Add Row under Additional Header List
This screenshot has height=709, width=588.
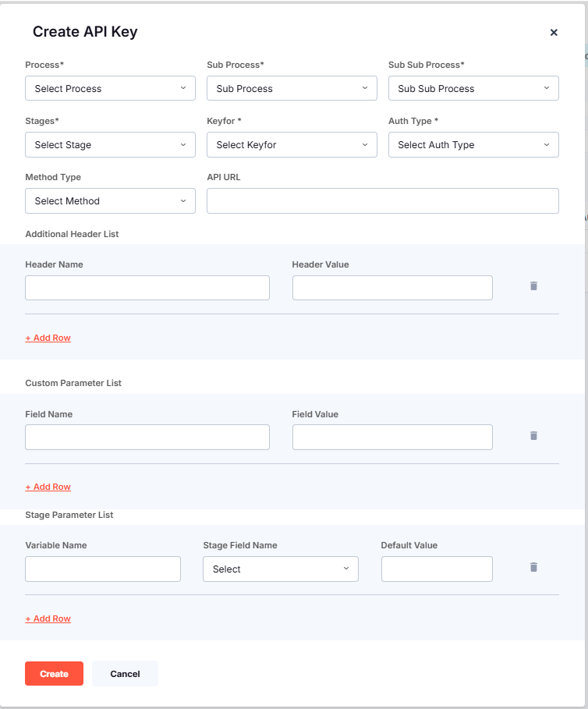[x=48, y=338]
